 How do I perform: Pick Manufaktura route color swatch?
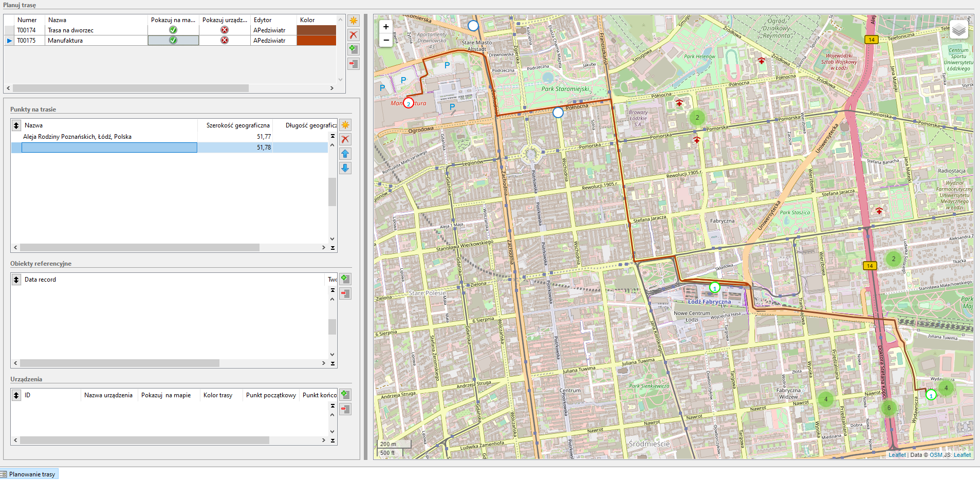point(316,40)
